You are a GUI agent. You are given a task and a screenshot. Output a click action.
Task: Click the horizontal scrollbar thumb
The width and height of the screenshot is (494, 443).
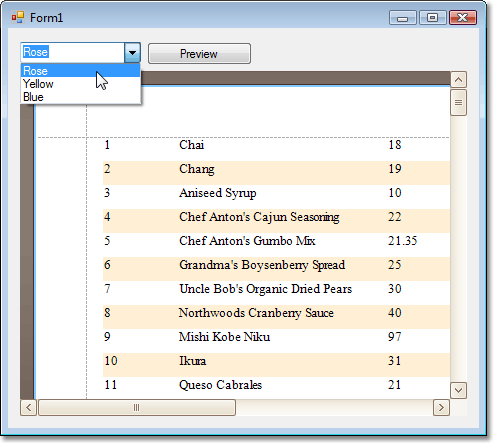click(x=137, y=407)
